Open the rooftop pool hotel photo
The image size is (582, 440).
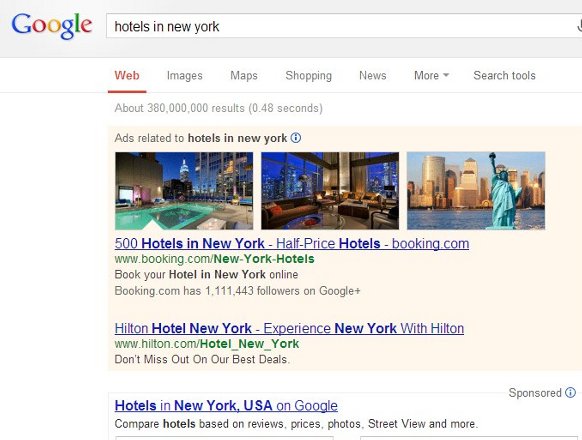pos(184,190)
